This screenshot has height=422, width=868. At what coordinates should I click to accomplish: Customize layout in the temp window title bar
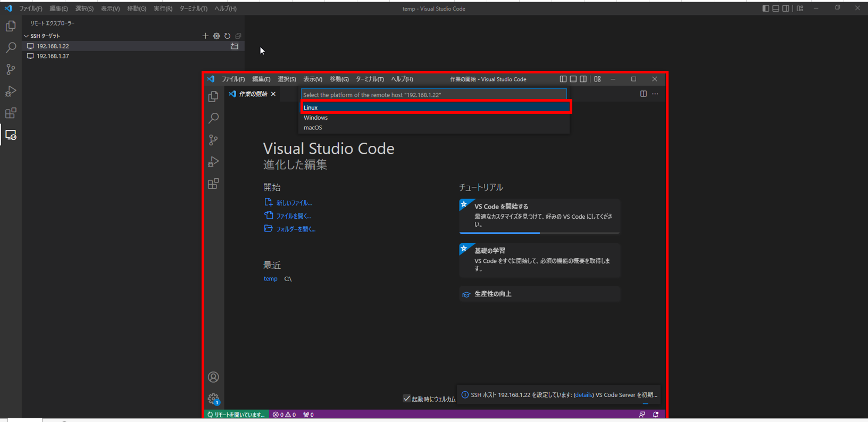click(800, 8)
